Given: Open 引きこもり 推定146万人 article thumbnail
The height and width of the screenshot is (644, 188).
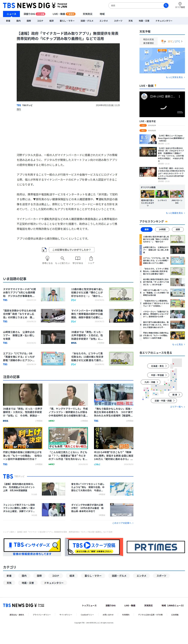Looking at the screenshot, I should click(114, 438).
